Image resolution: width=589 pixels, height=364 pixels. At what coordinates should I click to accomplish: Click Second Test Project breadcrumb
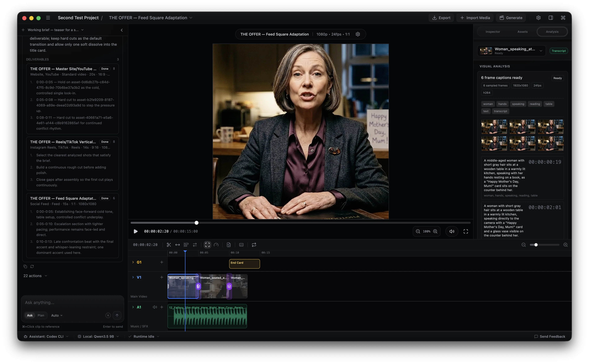[x=78, y=18]
